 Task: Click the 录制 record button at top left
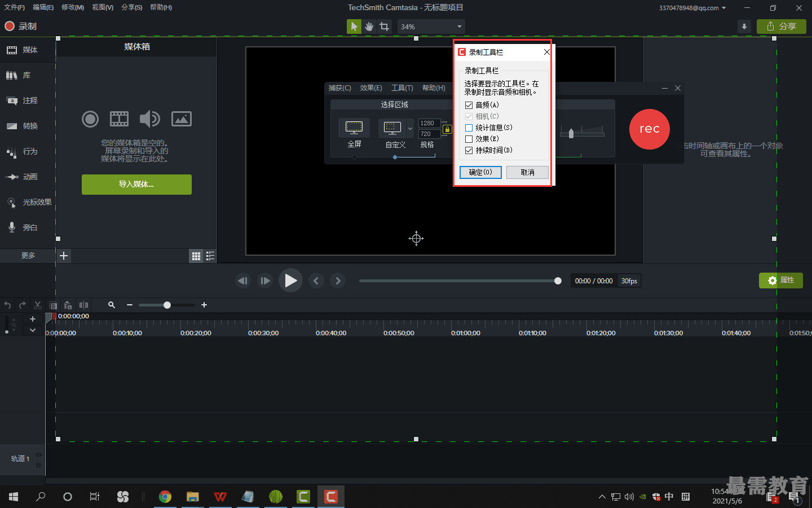point(21,26)
